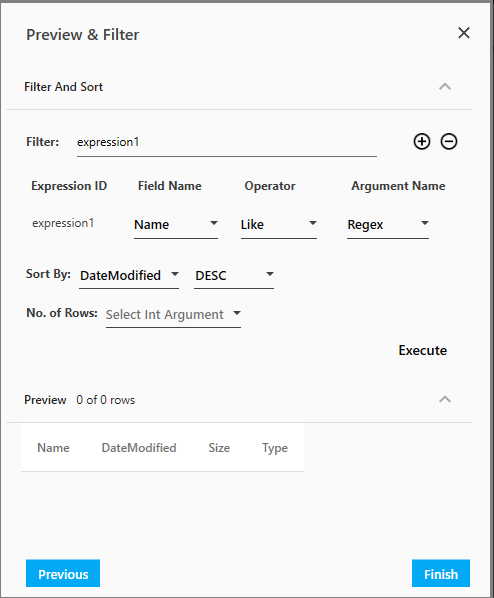Screen dimensions: 494x598
Task: Click the Size column header
Action: 219,448
